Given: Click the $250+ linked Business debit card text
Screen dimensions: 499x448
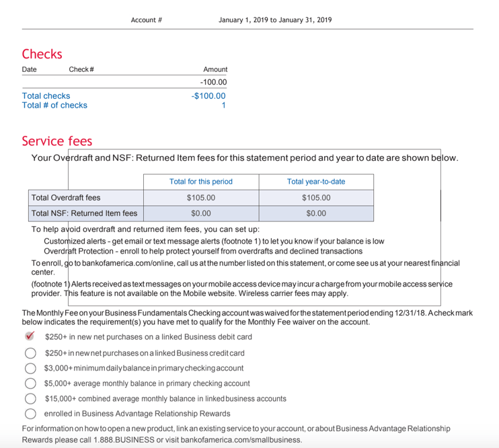Looking at the screenshot, I should (x=149, y=337).
